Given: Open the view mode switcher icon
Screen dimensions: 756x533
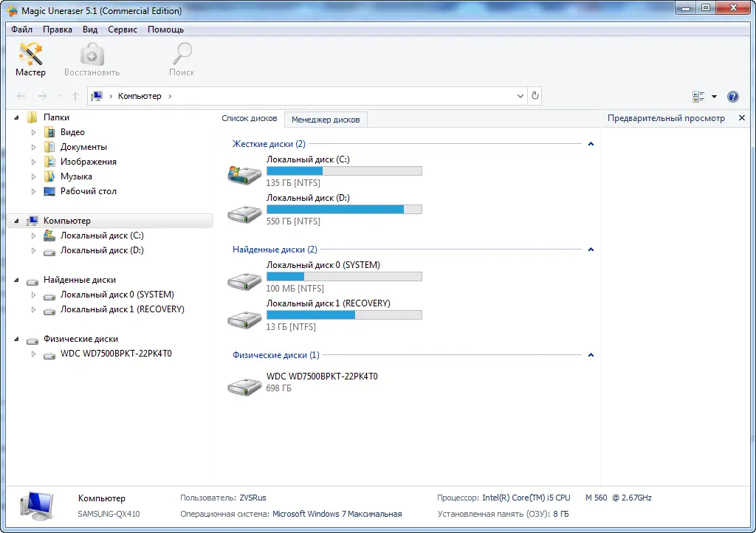Looking at the screenshot, I should pyautogui.click(x=700, y=96).
